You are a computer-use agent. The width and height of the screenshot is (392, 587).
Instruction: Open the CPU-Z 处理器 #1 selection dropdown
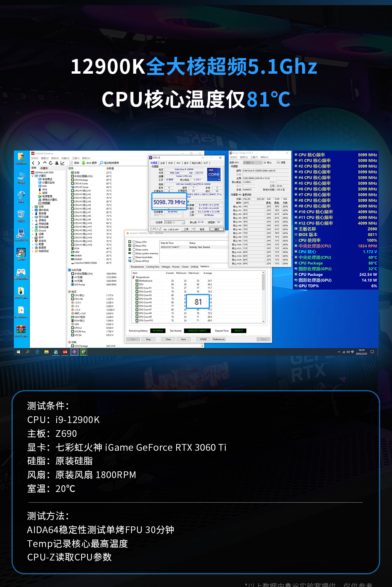(x=175, y=222)
